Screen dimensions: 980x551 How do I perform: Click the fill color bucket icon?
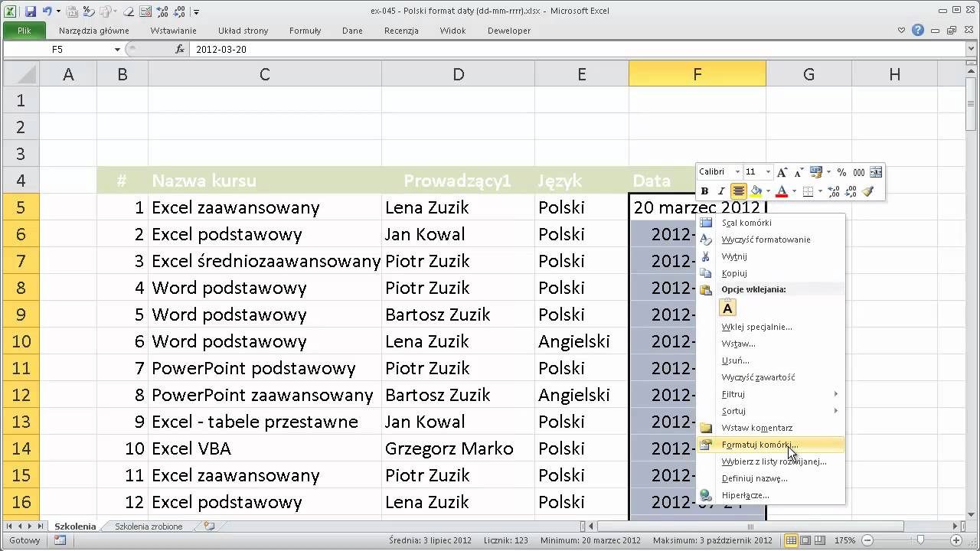click(756, 191)
